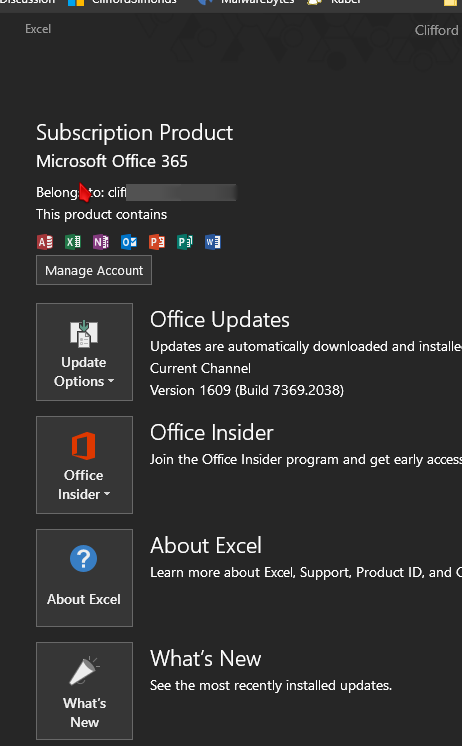Screen dimensions: 462x746
Task: Expand the Update Options dropdown
Action: [84, 352]
